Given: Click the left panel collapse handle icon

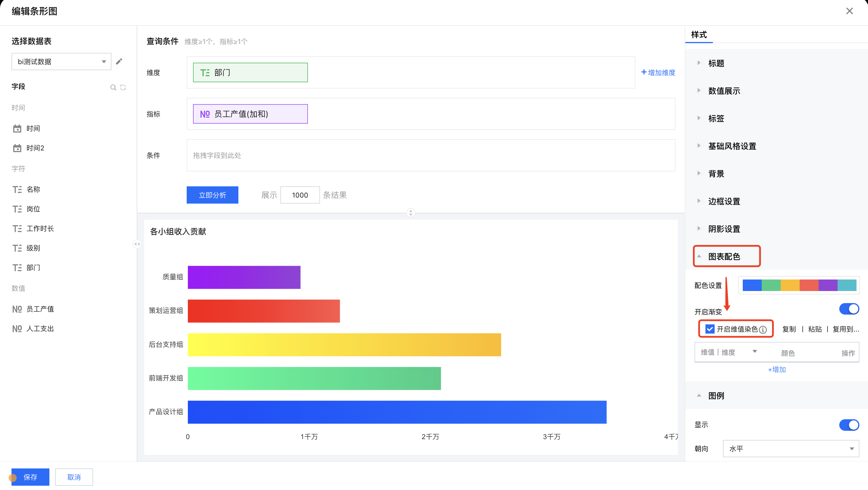Looking at the screenshot, I should (137, 244).
